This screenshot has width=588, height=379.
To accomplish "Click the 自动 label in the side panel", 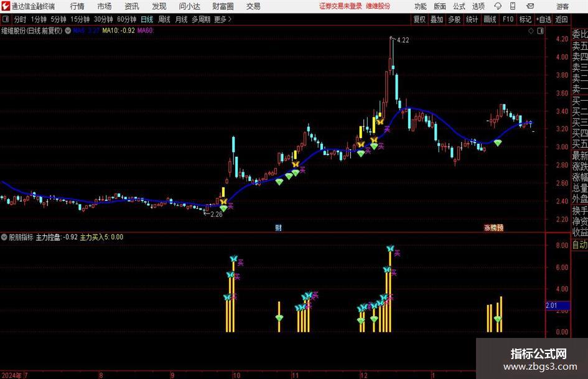I will 580,245.
